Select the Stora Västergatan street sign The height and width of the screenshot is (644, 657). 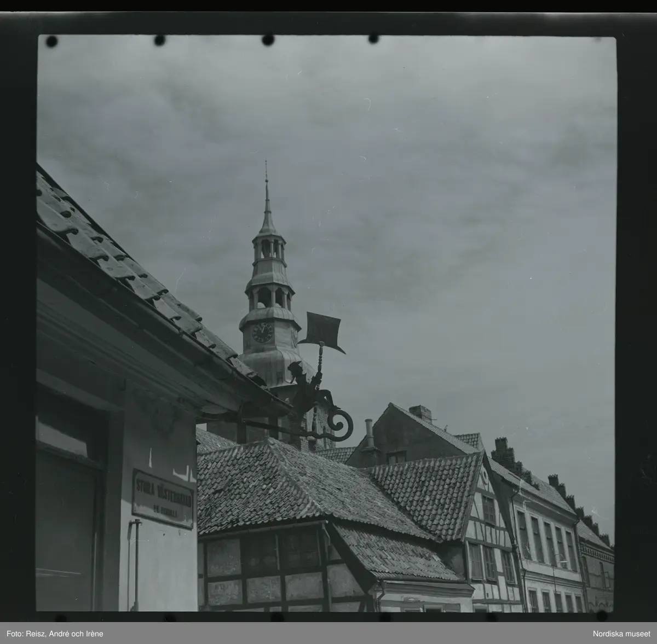point(163,497)
